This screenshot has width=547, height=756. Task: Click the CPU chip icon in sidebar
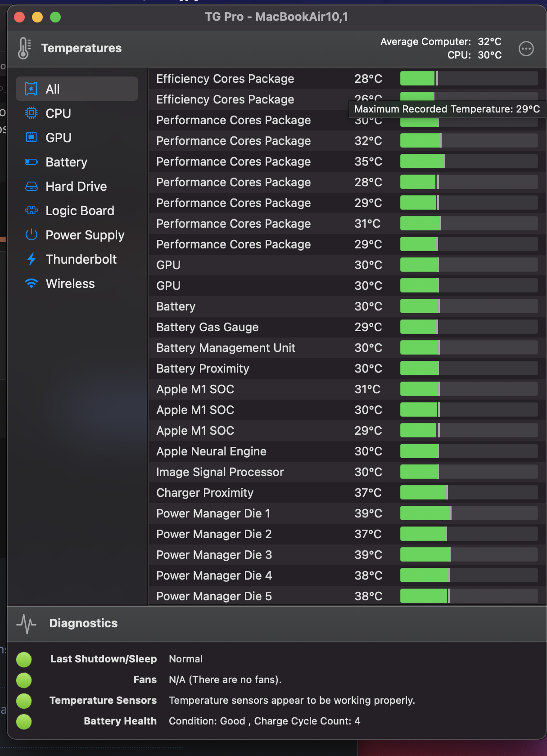pyautogui.click(x=31, y=113)
